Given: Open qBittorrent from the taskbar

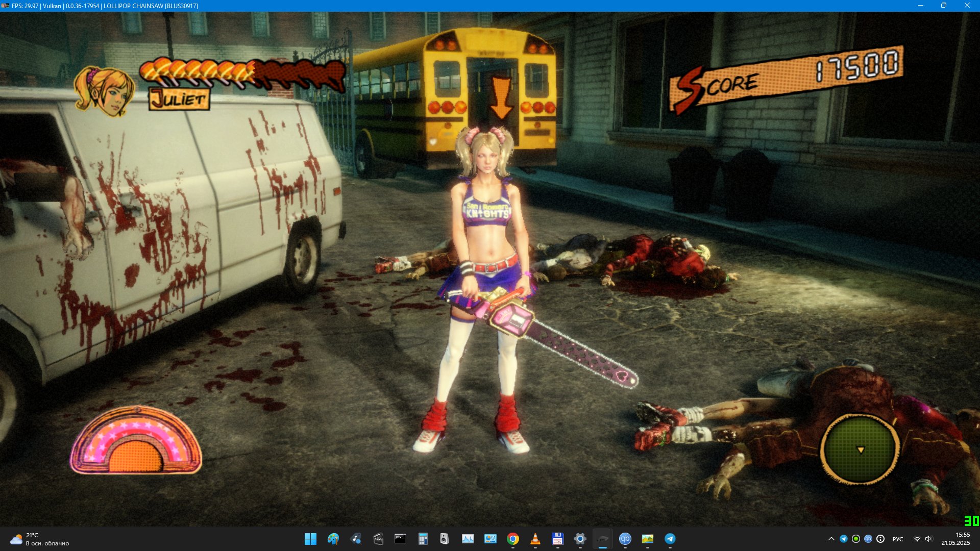Looking at the screenshot, I should (x=625, y=539).
